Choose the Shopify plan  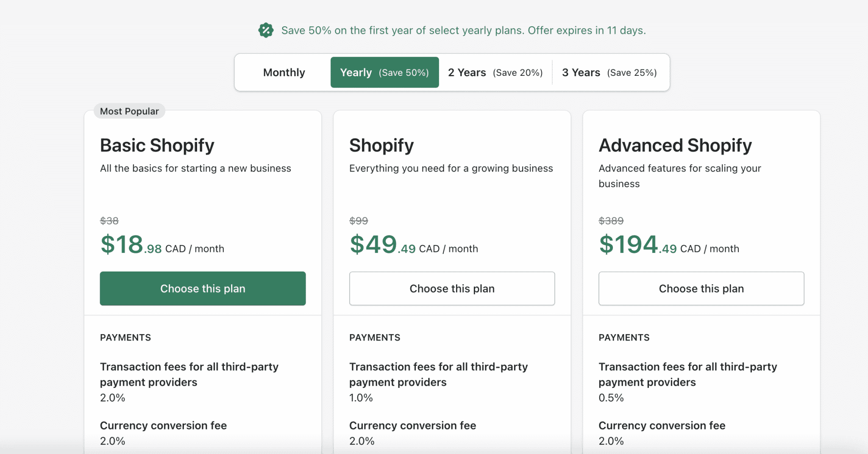click(452, 288)
